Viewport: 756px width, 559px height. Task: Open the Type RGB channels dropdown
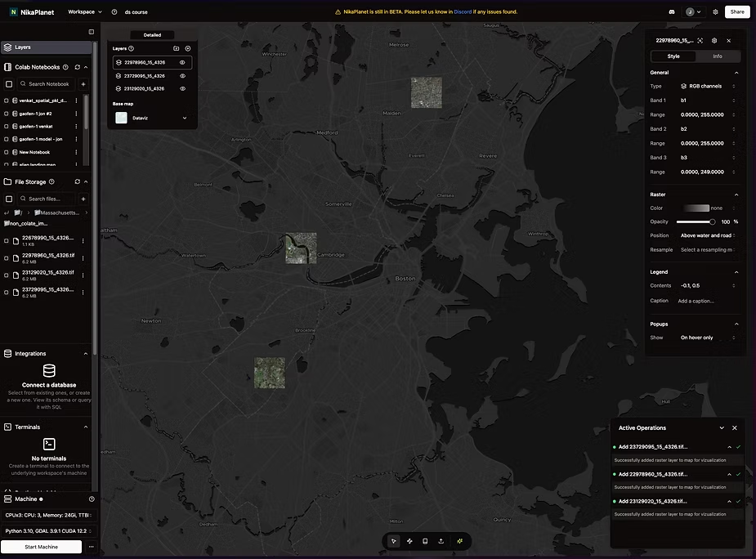pos(707,87)
